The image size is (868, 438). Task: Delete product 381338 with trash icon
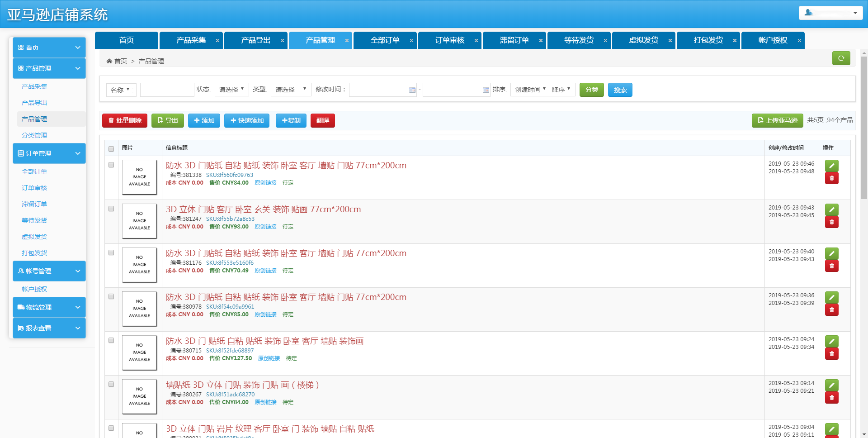(831, 178)
